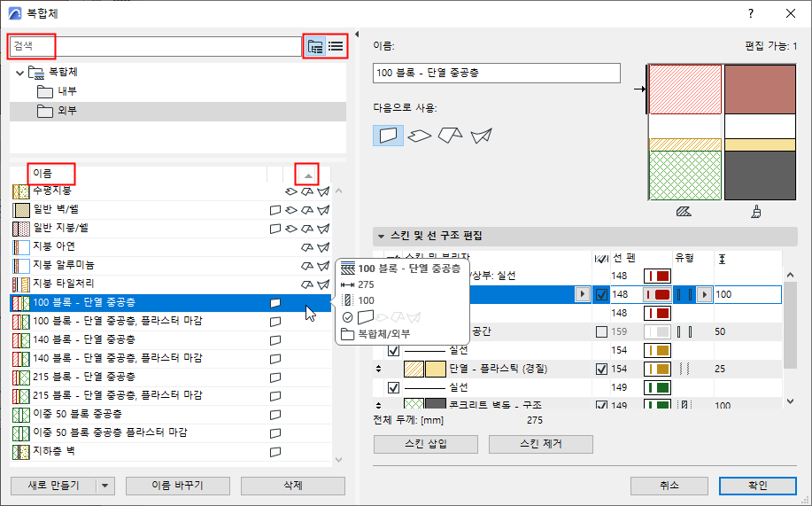812x506 pixels.
Task: Click 이름 바꾸기 button
Action: pos(178,486)
